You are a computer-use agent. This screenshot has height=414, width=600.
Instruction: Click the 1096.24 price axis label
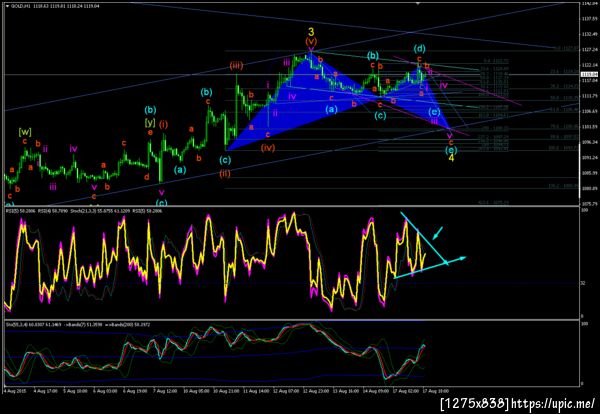click(x=589, y=142)
